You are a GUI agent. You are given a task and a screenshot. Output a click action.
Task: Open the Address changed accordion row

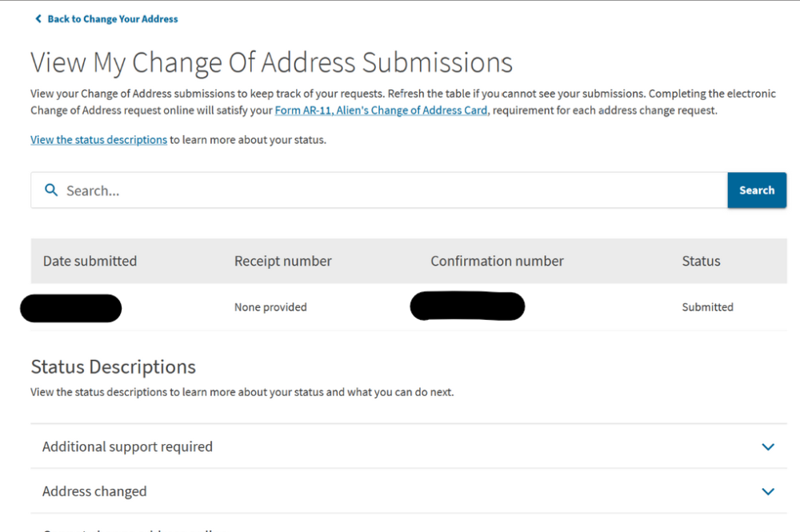point(94,491)
